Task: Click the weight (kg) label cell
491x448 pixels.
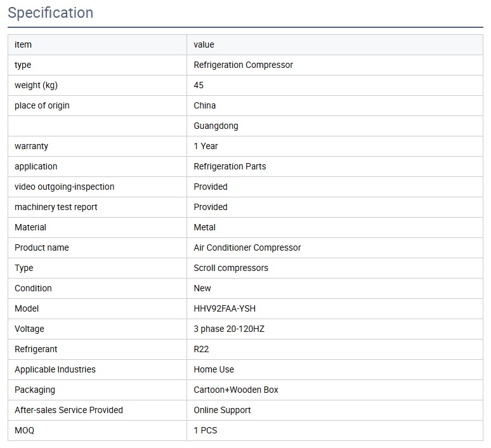Action: click(36, 85)
